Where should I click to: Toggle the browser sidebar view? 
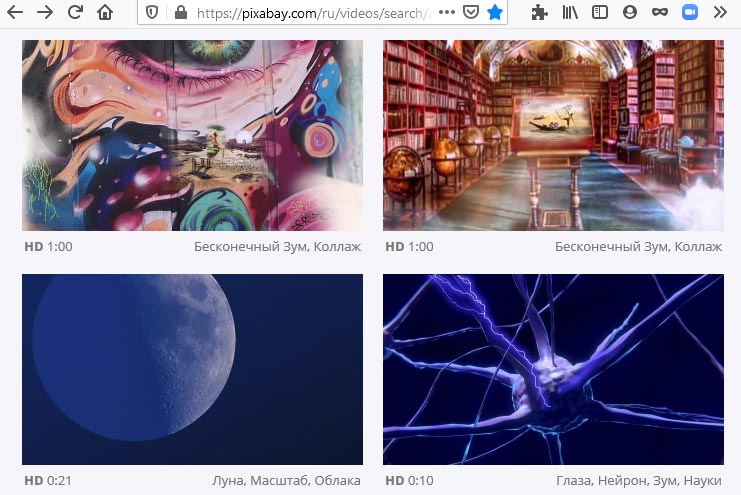(x=600, y=13)
